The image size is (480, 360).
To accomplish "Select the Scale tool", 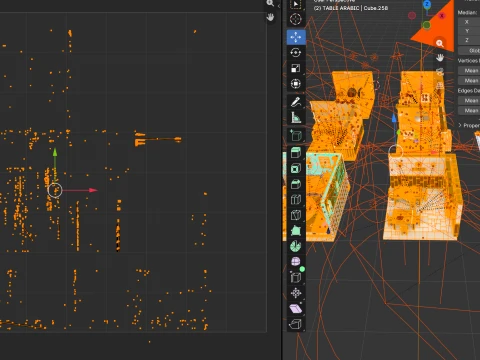I will click(x=296, y=68).
